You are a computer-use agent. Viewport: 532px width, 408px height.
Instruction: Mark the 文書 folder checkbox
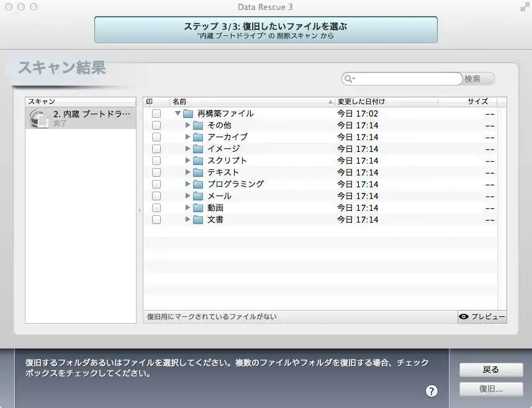156,220
